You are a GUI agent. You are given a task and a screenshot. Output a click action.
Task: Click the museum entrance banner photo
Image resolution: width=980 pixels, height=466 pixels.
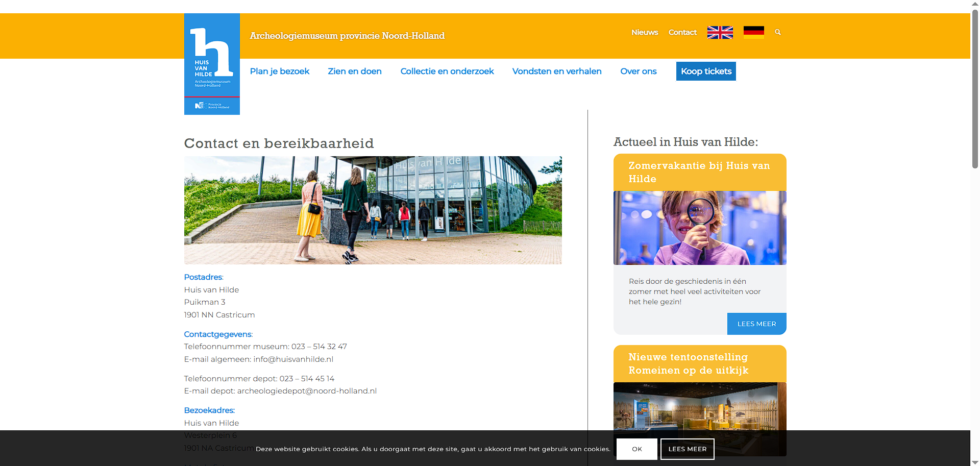click(x=373, y=210)
